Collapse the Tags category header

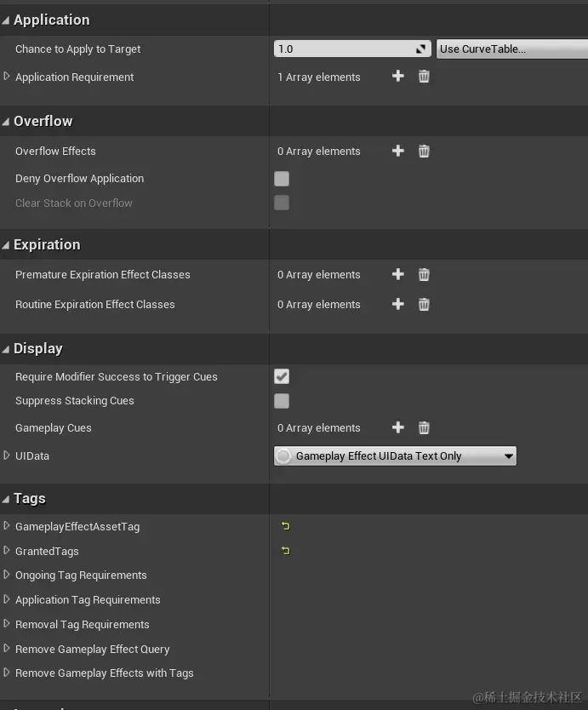point(6,499)
